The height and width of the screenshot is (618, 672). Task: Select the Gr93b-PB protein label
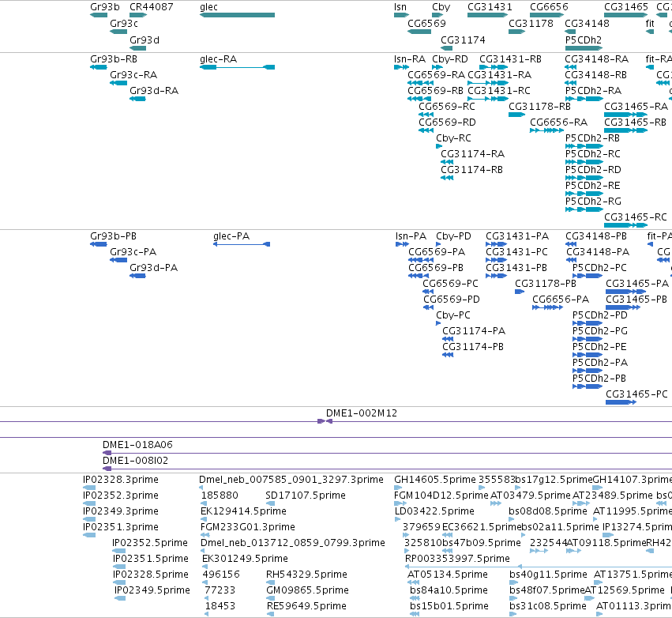113,236
